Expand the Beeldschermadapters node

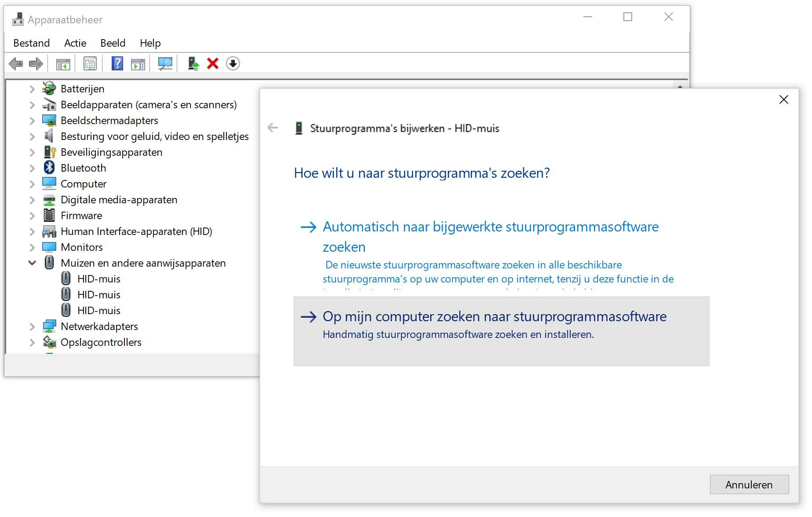point(32,121)
